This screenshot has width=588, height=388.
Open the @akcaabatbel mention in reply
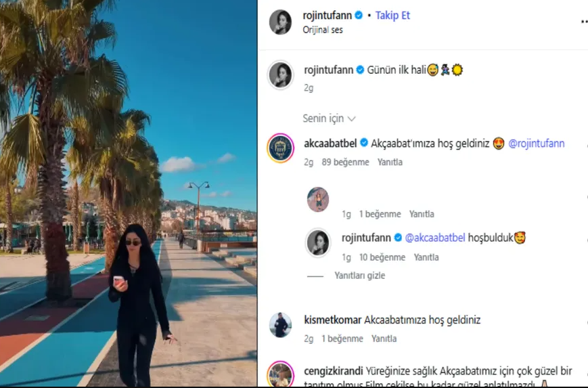pos(435,238)
